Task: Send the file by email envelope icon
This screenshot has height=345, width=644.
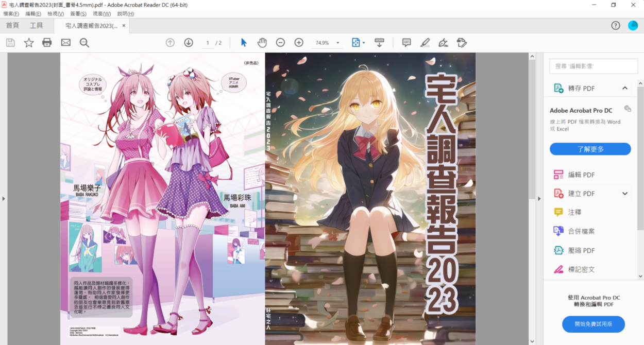Action: pyautogui.click(x=65, y=43)
